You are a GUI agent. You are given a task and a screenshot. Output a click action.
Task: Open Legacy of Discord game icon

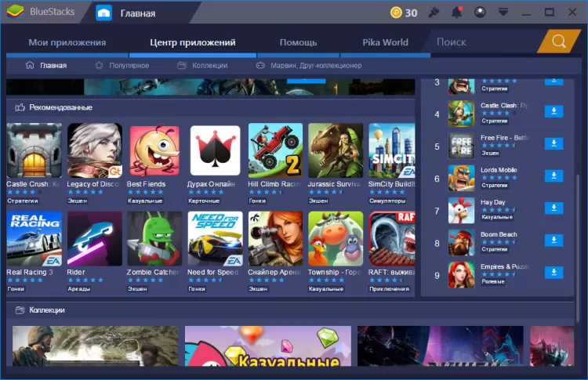pos(95,150)
